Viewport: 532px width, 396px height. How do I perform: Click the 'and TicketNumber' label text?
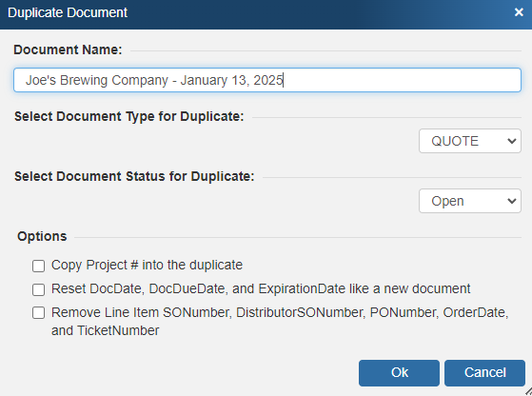106,330
